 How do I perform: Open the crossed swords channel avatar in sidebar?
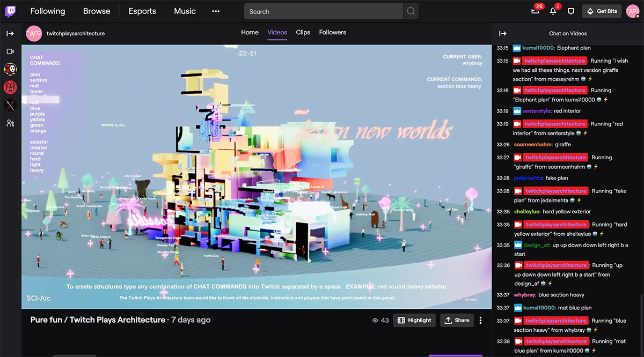coord(10,105)
